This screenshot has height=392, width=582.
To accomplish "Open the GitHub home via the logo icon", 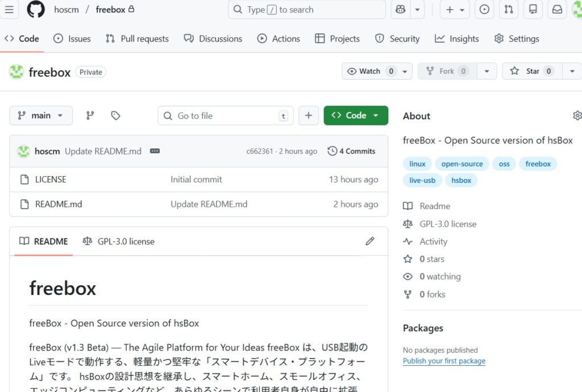I will (x=35, y=9).
